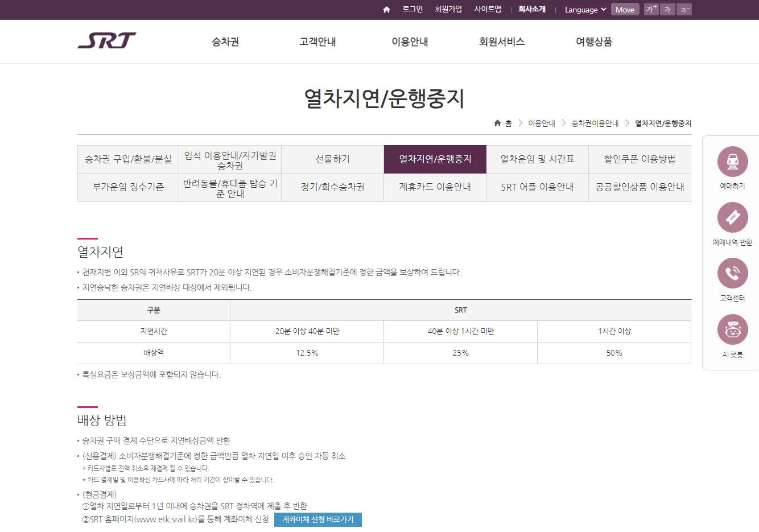
Task: Open the 이용안내 main menu
Action: tap(410, 42)
